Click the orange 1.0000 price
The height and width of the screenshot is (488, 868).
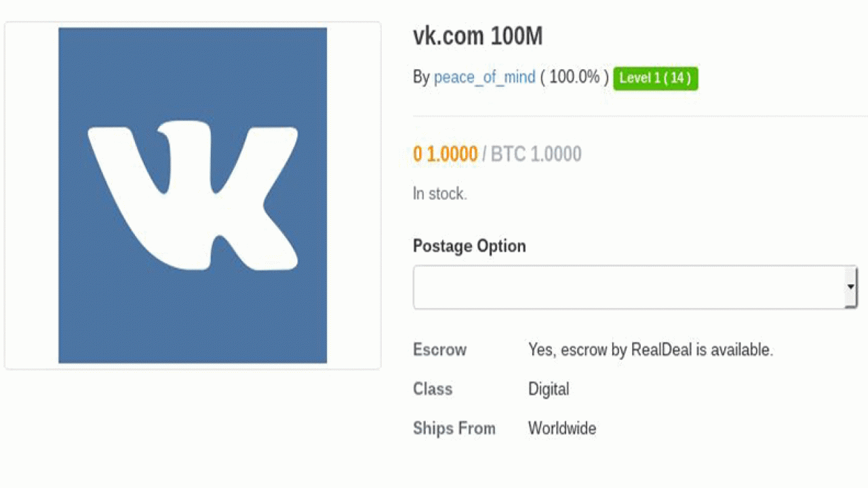coord(446,154)
